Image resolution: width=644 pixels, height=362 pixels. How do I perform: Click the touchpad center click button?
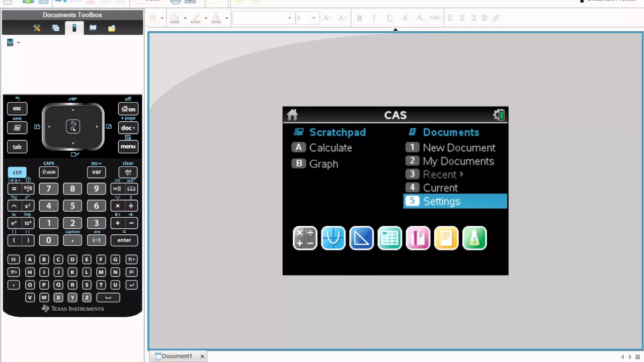[x=73, y=127]
